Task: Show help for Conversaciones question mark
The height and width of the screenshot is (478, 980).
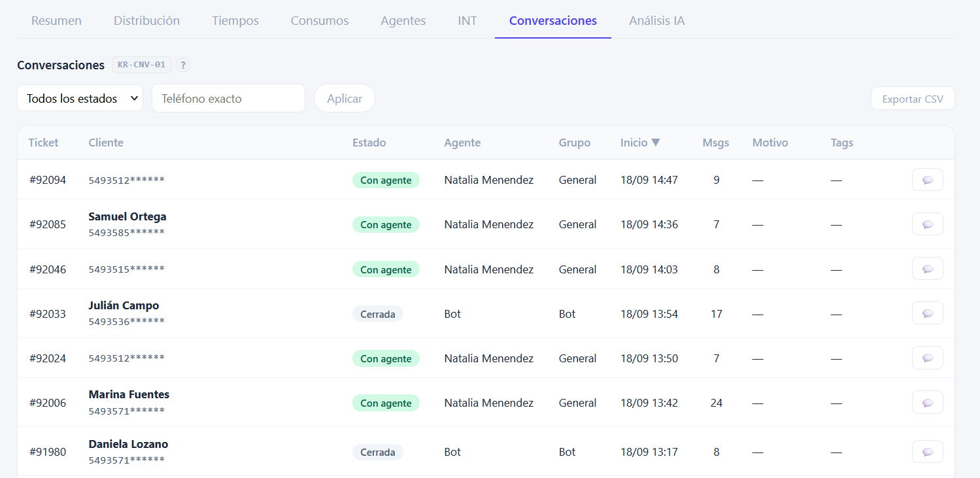Action: tap(183, 65)
